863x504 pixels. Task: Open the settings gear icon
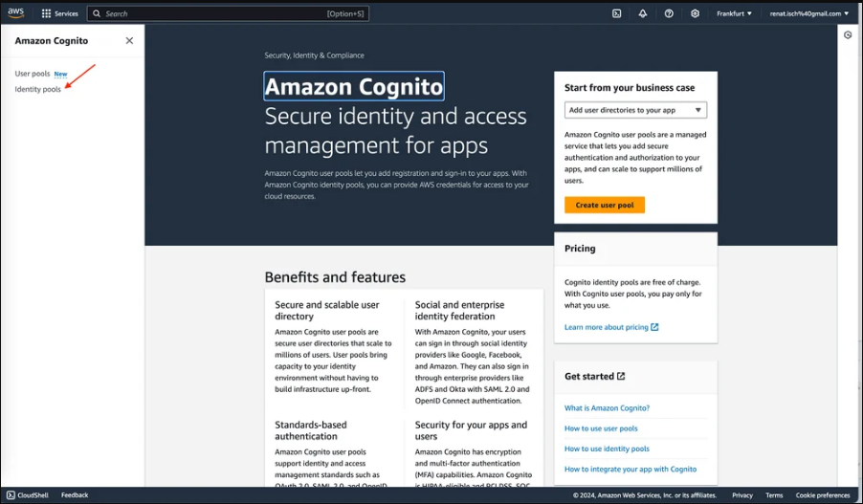click(696, 13)
